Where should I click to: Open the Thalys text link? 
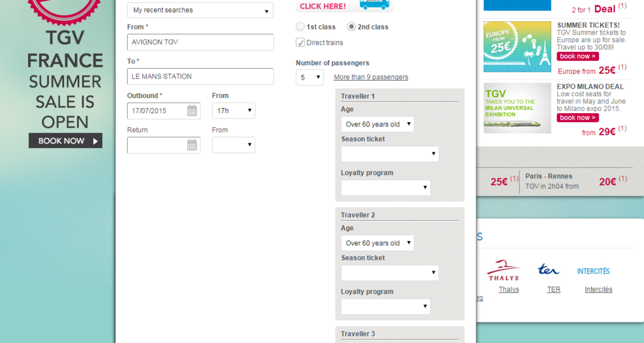pyautogui.click(x=508, y=290)
